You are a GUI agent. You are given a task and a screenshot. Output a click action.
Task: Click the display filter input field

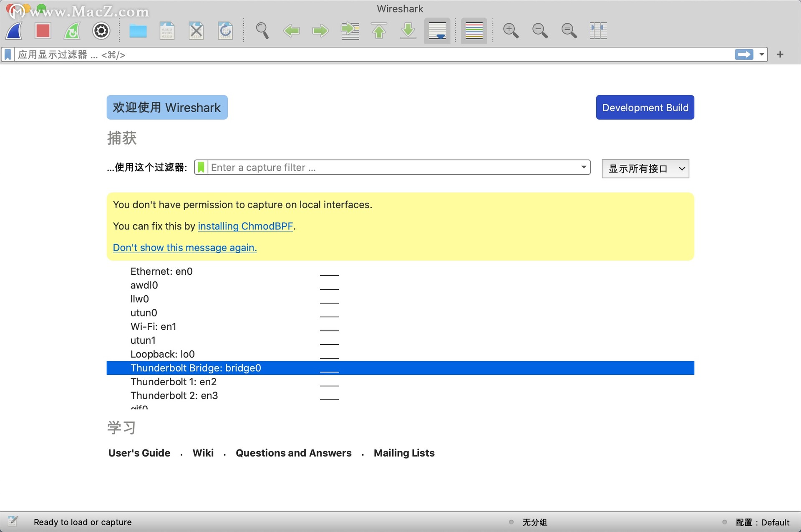coord(375,55)
